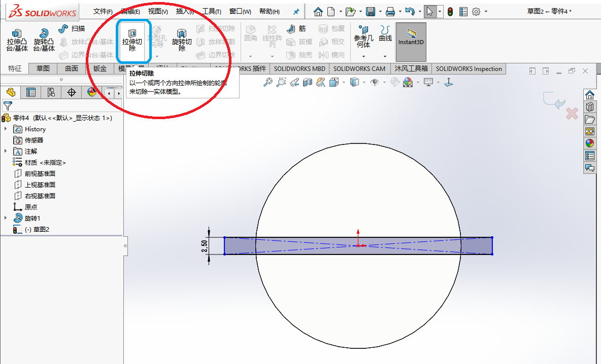Click the Zoom to Area icon
This screenshot has height=364, width=601.
tap(281, 82)
